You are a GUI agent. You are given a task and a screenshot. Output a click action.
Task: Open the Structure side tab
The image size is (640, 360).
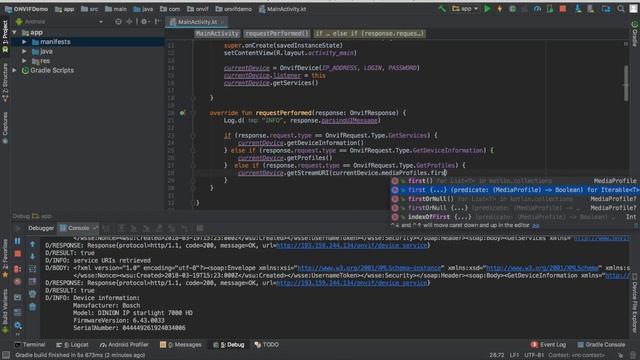[x=5, y=82]
